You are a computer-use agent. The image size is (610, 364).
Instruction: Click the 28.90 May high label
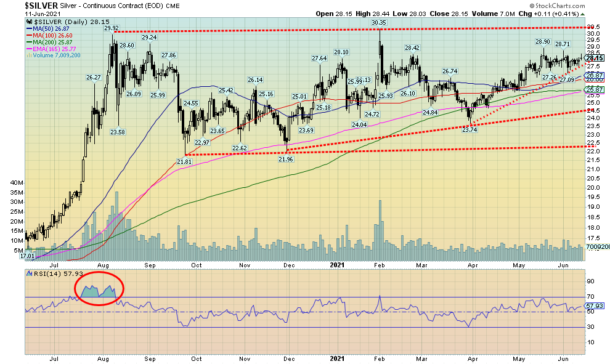542,42
